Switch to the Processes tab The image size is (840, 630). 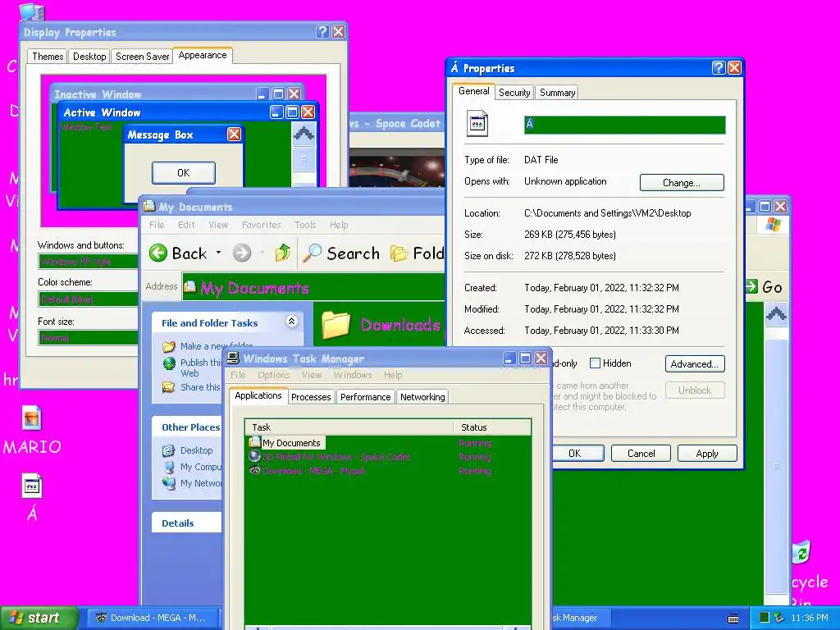pos(311,397)
